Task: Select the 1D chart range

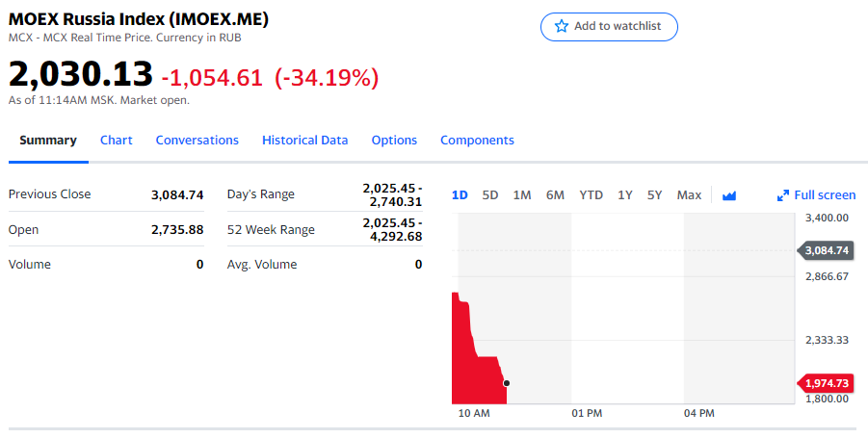Action: coord(460,195)
